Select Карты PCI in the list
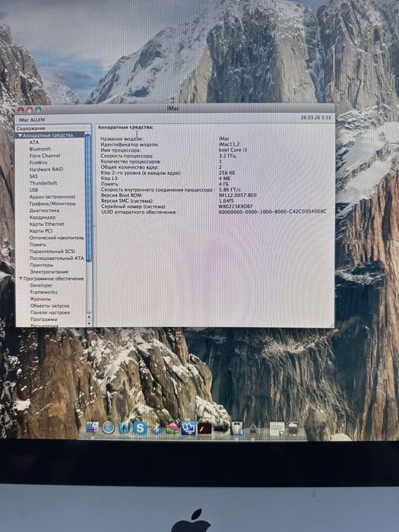The width and height of the screenshot is (399, 532). (x=41, y=231)
